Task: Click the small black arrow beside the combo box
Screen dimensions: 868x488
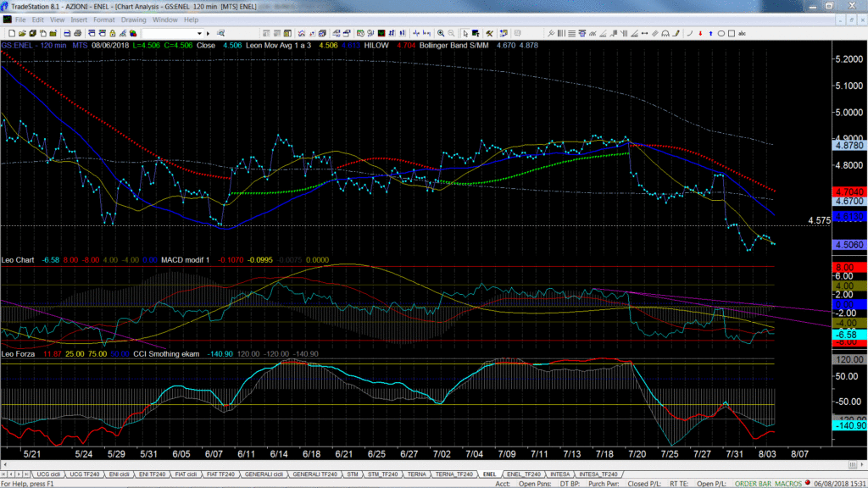Action: pos(209,34)
